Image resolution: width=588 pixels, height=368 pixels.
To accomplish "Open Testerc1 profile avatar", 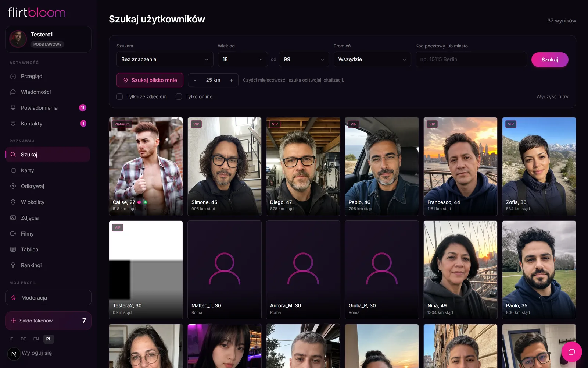I will click(x=18, y=39).
